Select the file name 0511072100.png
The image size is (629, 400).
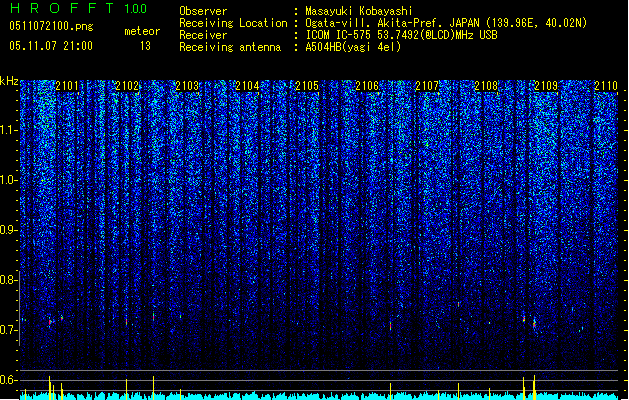51,26
